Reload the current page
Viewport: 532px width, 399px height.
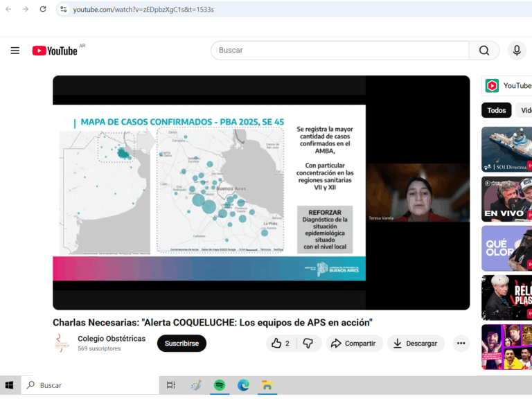(43, 9)
